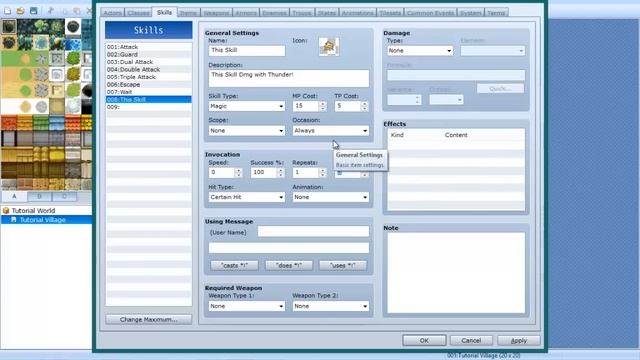
Task: Select tile palette tab B
Action: pos(40,196)
